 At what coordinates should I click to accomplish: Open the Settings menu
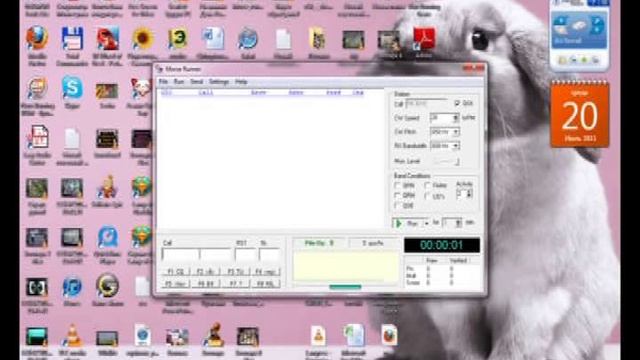[219, 82]
